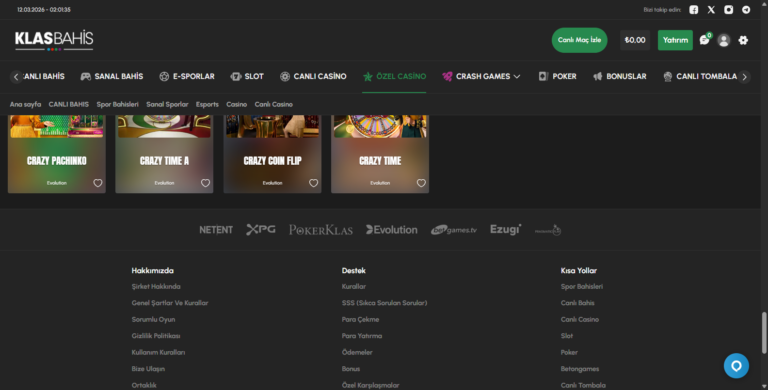Click the betgames.tv provider logo
Viewport: 768px width, 390px height.
pyautogui.click(x=454, y=230)
